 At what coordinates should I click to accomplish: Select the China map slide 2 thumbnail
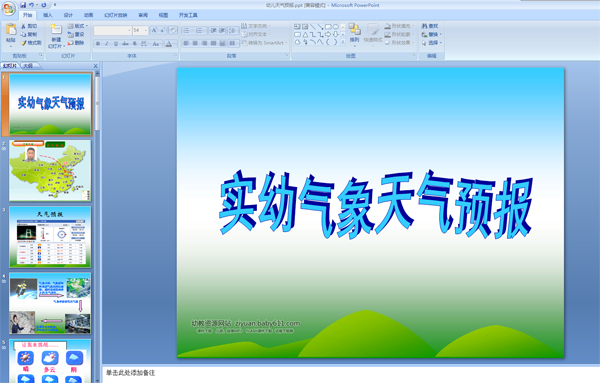(x=50, y=170)
